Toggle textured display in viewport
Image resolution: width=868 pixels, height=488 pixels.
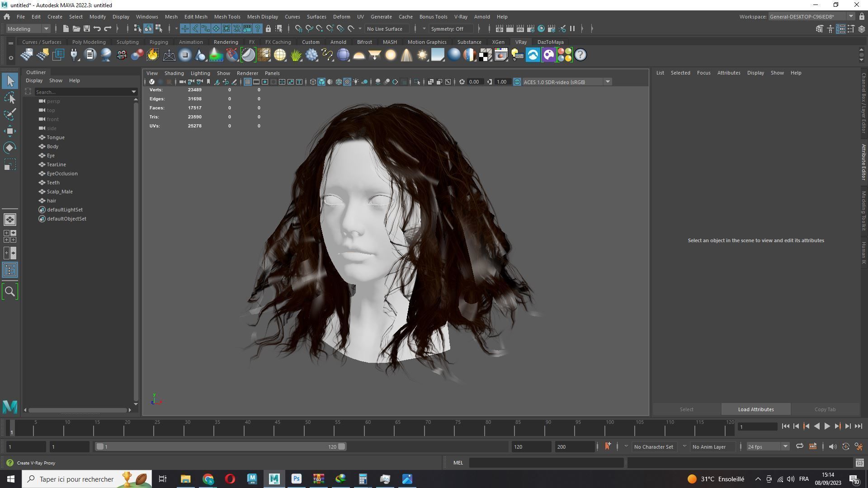(347, 82)
